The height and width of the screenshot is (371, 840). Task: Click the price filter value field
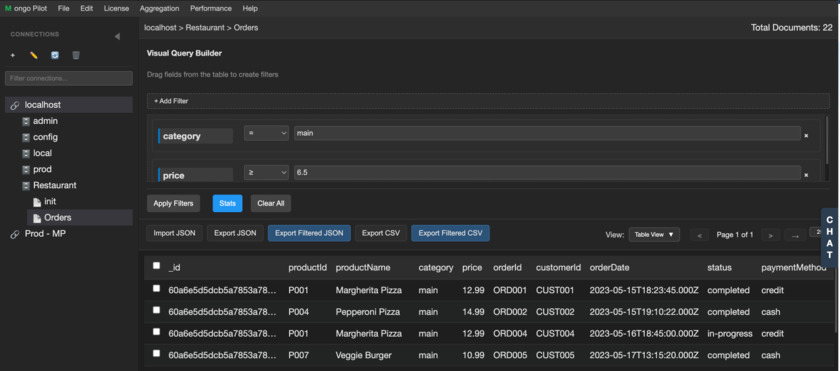coord(547,173)
